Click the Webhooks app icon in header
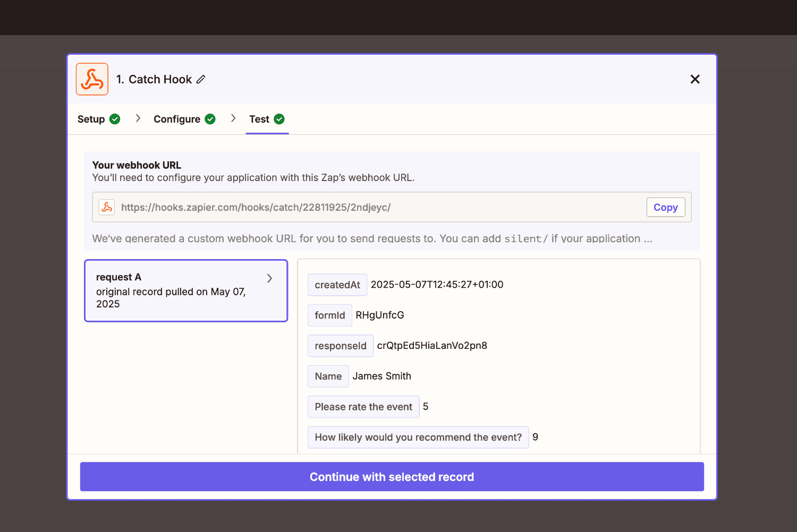 coord(92,79)
